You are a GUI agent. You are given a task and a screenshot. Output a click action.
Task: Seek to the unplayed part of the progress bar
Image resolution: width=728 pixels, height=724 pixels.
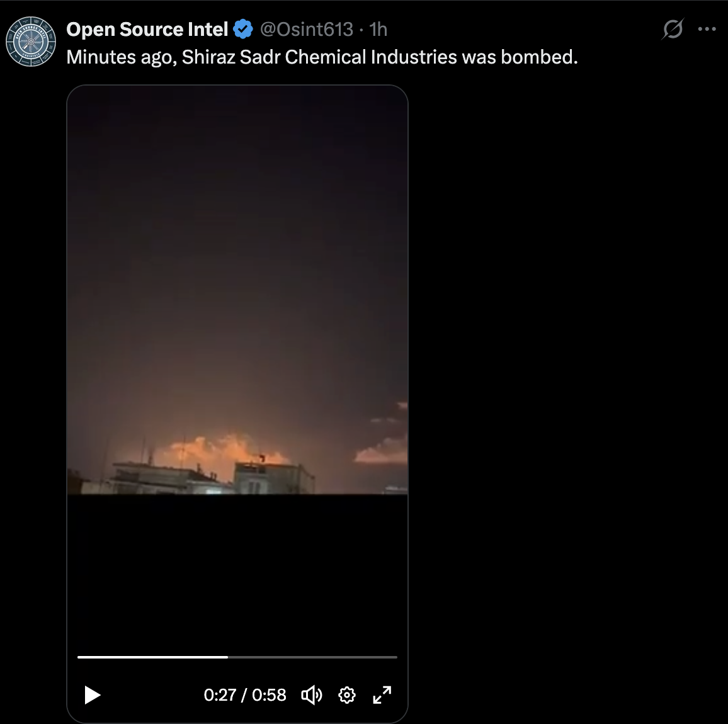(312, 657)
